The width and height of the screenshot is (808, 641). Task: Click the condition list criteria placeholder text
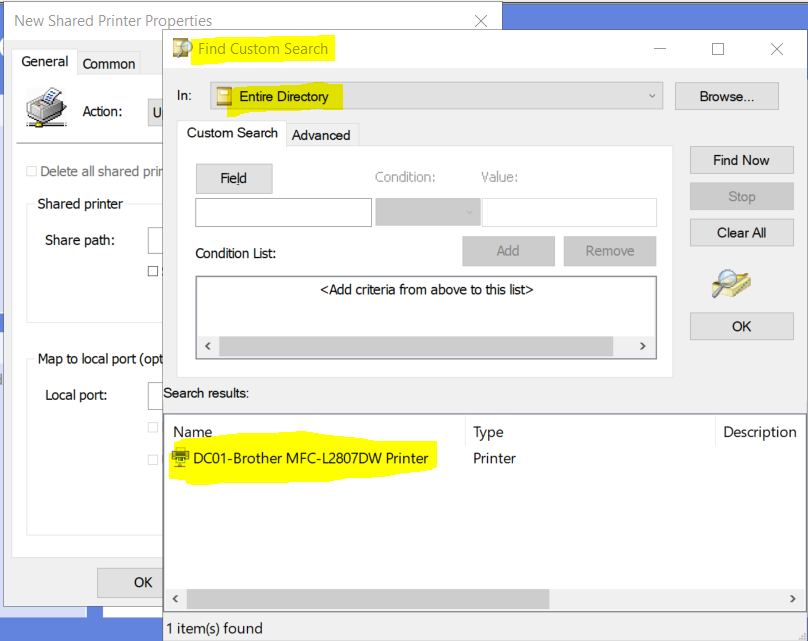point(427,290)
